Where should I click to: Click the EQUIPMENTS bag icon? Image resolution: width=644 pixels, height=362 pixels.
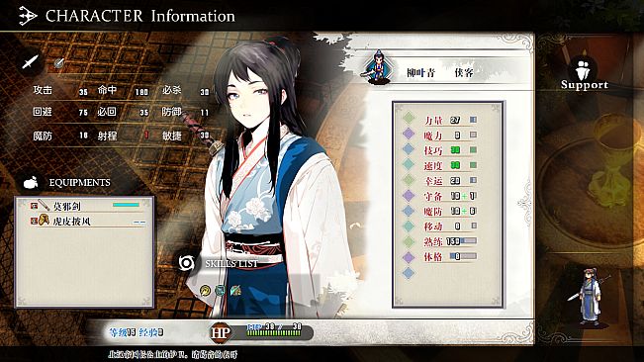tap(31, 182)
